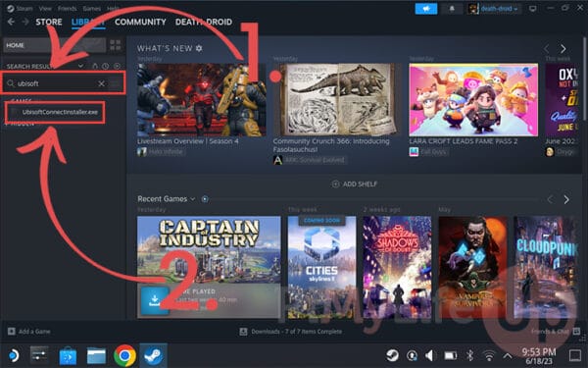The height and width of the screenshot is (368, 588).
Task: Open the Cities Skylines II tile
Action: tap(321, 267)
